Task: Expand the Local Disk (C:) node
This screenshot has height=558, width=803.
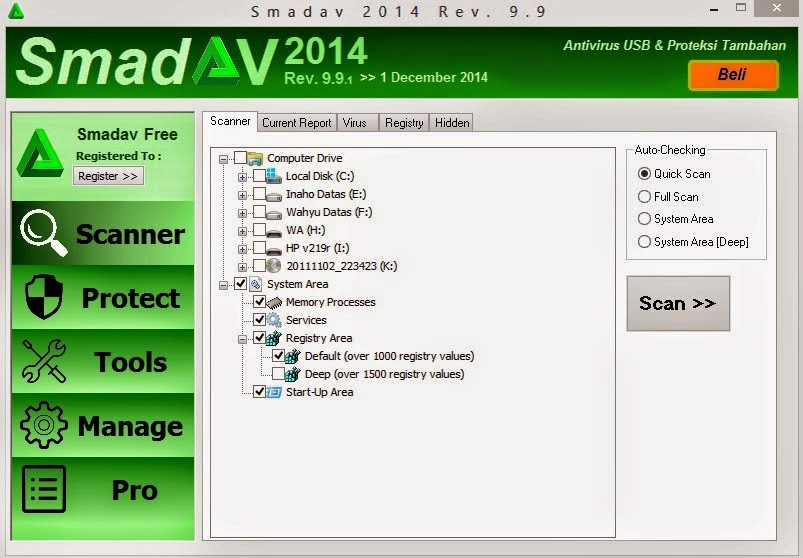Action: [x=242, y=178]
